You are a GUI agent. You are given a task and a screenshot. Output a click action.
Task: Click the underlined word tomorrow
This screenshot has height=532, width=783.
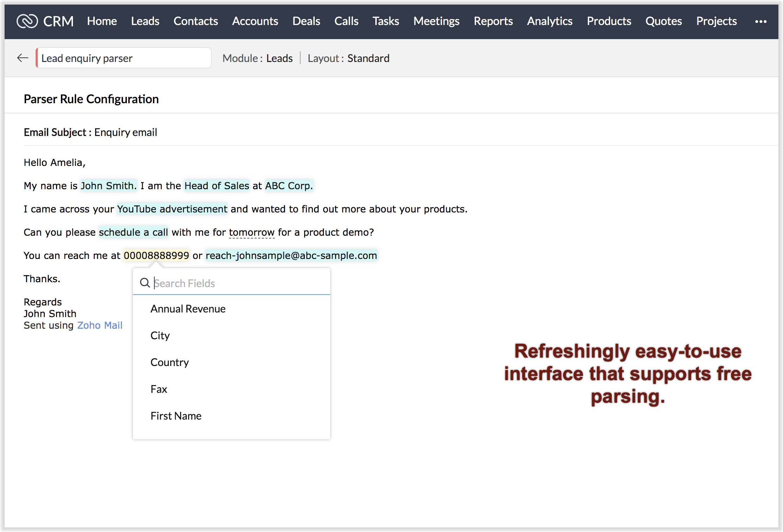(x=252, y=233)
